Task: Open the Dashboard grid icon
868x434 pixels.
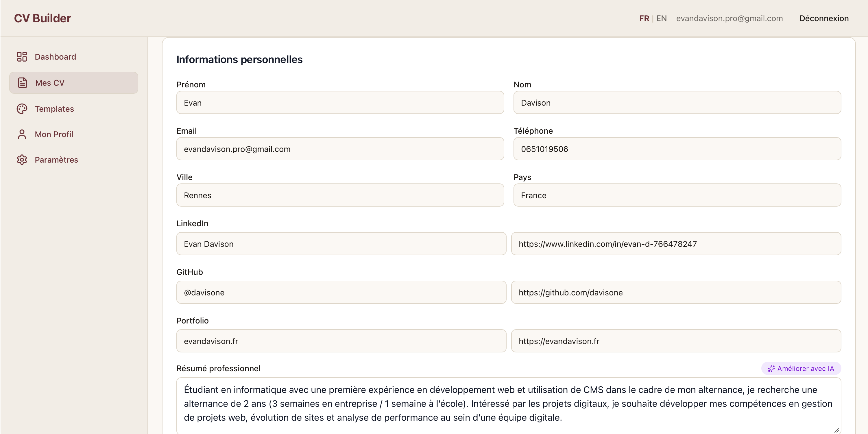Action: [x=22, y=57]
